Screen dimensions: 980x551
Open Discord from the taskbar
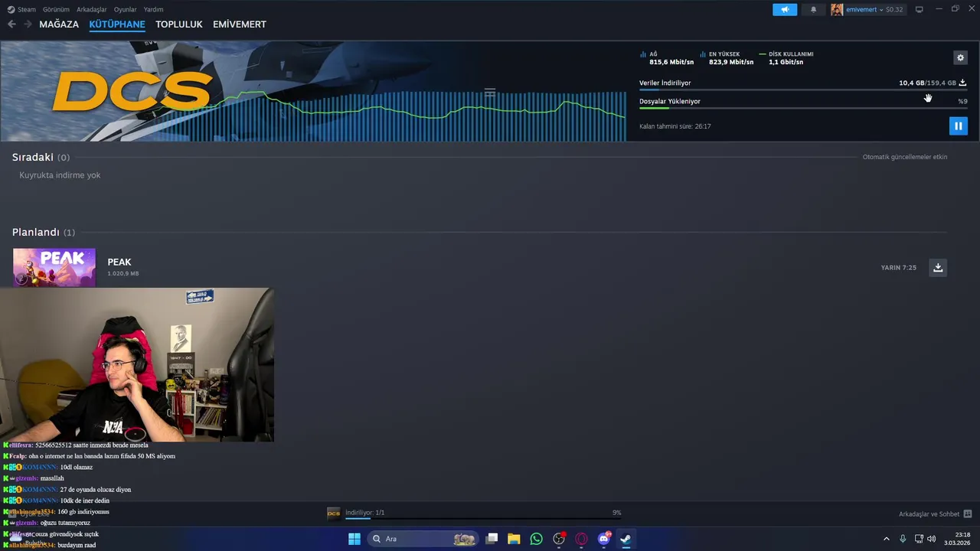pyautogui.click(x=603, y=539)
